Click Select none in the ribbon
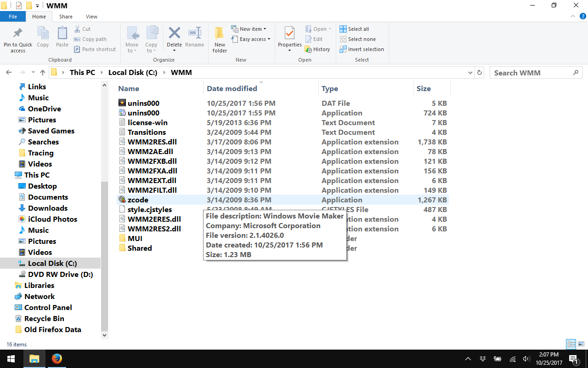The height and width of the screenshot is (368, 588). click(357, 39)
